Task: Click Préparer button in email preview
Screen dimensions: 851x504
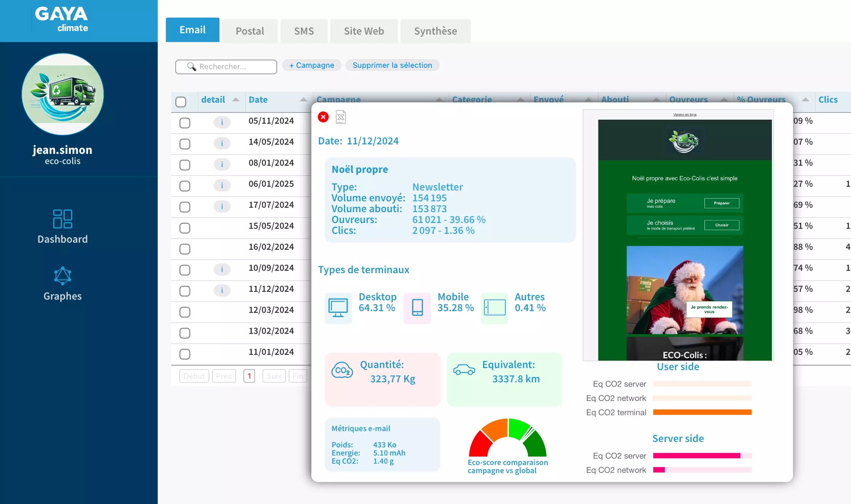Action: (x=721, y=203)
